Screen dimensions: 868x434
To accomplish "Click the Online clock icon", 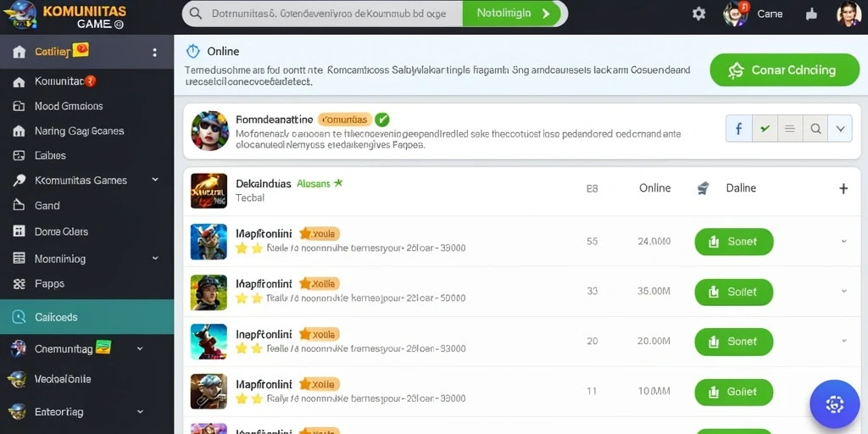I will [192, 52].
